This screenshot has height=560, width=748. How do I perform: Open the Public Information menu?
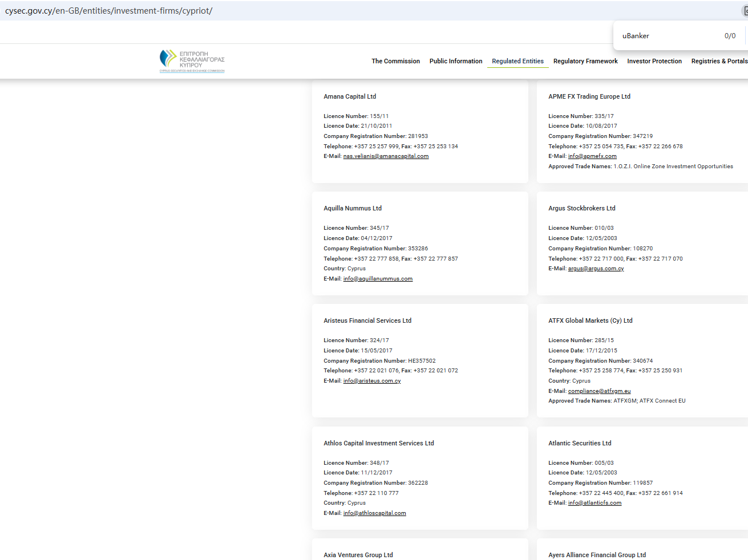[455, 61]
